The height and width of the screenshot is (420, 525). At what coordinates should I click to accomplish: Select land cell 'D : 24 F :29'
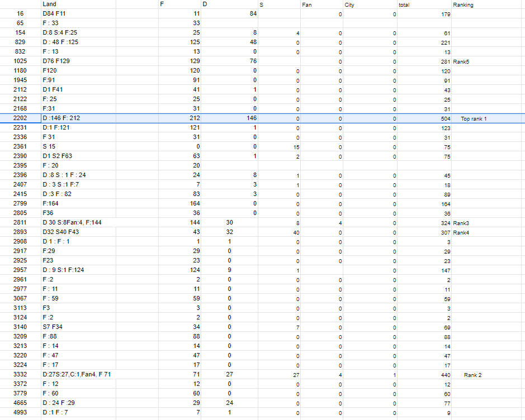79,403
